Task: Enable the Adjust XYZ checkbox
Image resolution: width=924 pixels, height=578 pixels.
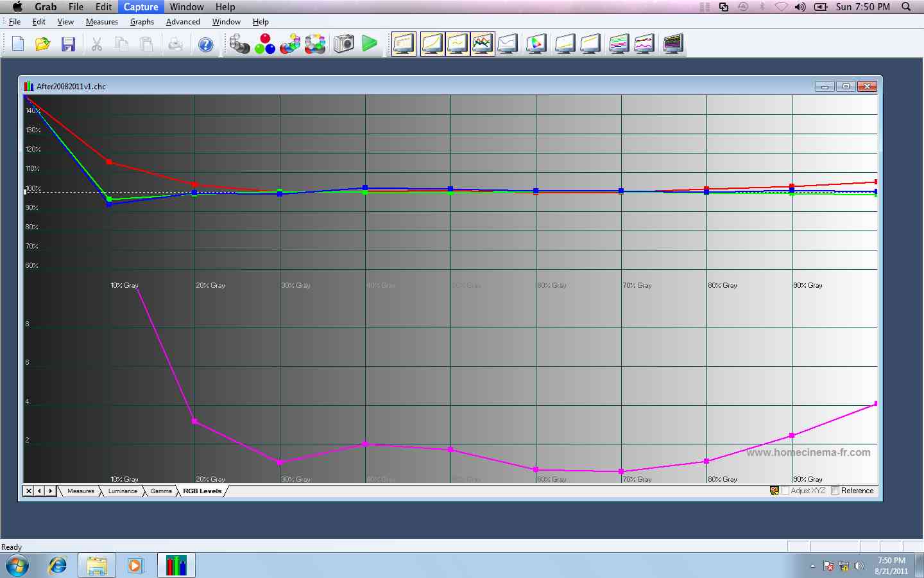Action: (x=785, y=491)
